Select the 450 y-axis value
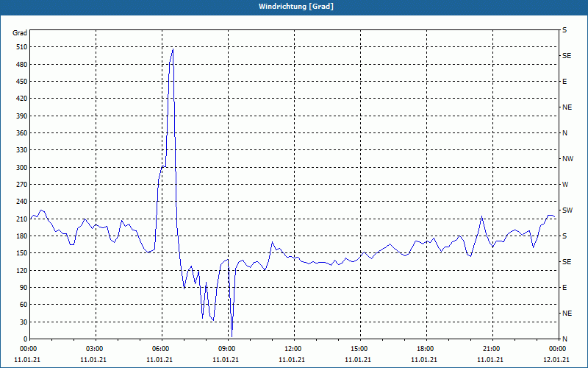The image size is (588, 368). point(22,82)
